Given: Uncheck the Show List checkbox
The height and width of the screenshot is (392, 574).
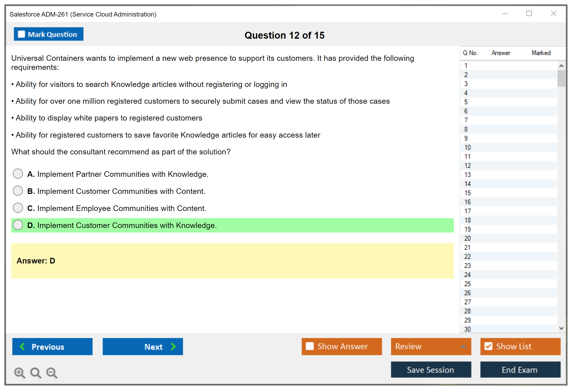Looking at the screenshot, I should pyautogui.click(x=488, y=346).
